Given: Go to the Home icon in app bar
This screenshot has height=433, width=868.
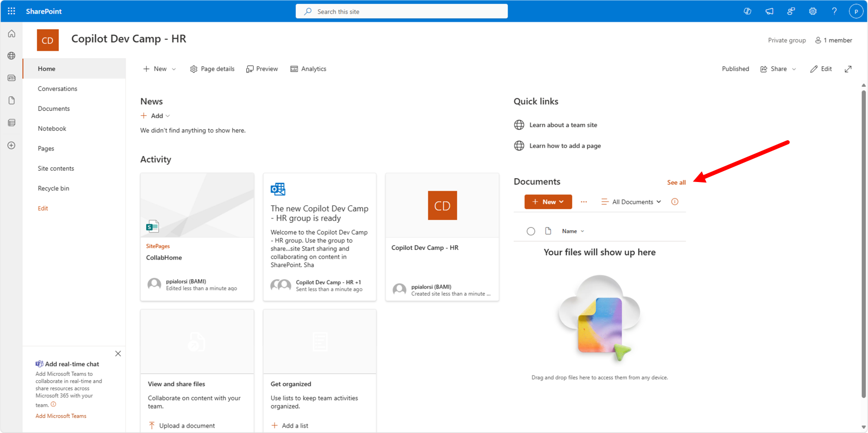Looking at the screenshot, I should coord(11,34).
